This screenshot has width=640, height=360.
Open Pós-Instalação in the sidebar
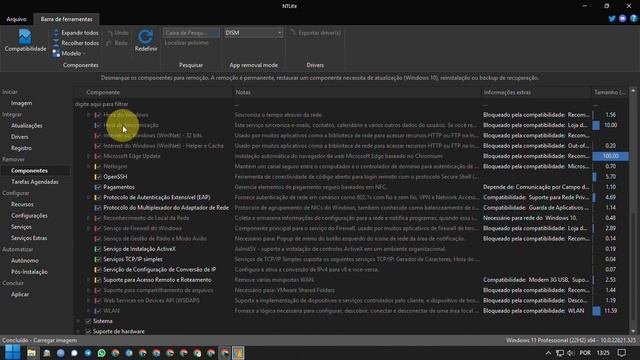click(29, 272)
